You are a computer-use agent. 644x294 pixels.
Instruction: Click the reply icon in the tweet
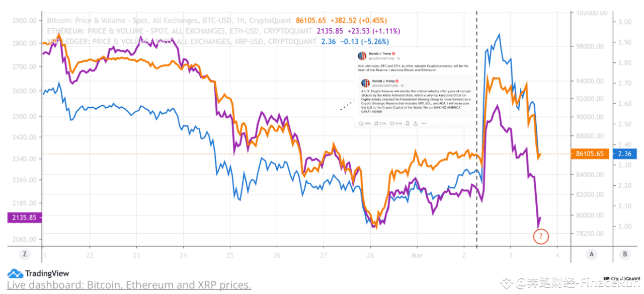pyautogui.click(x=361, y=123)
